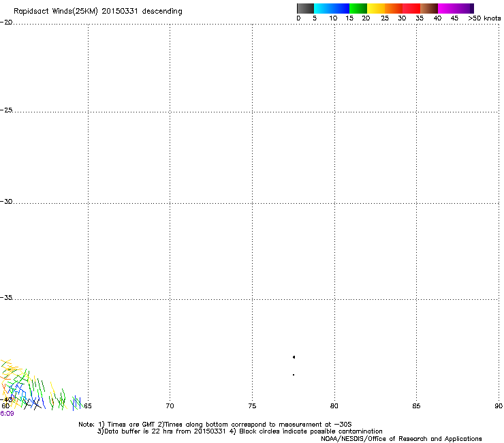Click the lower black contamination dot
Screen dimensions: 504x443
tap(294, 375)
